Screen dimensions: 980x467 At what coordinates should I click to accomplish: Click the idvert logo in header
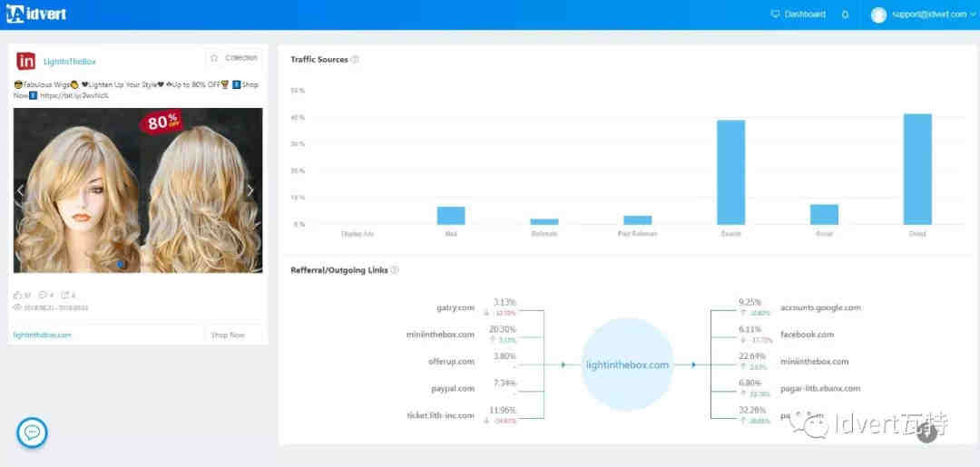coord(36,15)
